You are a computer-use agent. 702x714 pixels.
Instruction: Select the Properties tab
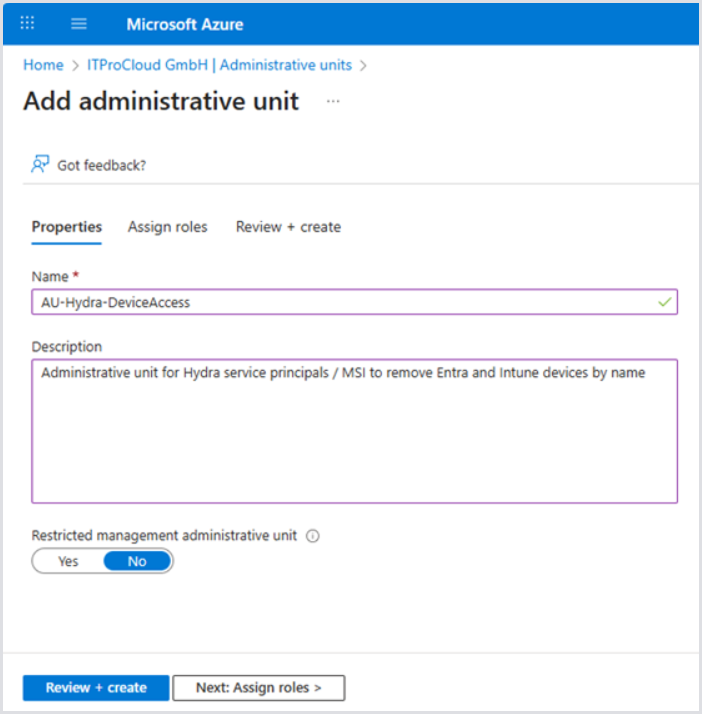pos(67,227)
